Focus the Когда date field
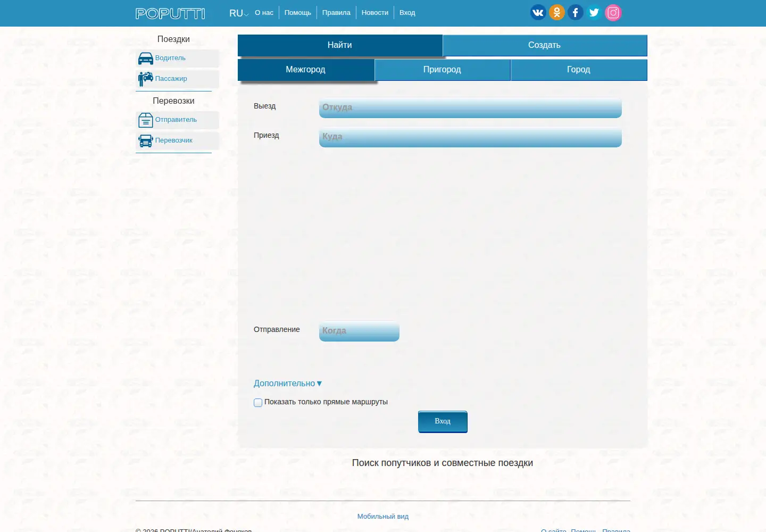The height and width of the screenshot is (532, 766). coord(359,331)
